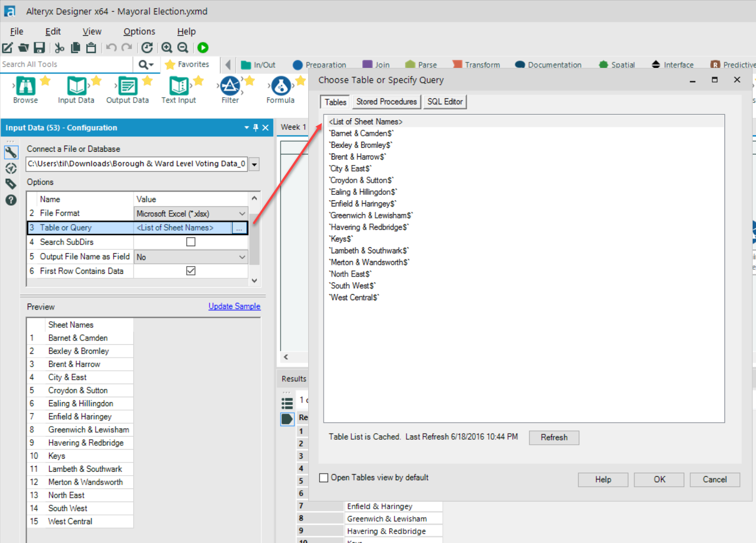
Task: Select 'Keys$' in the table list
Action: 341,239
